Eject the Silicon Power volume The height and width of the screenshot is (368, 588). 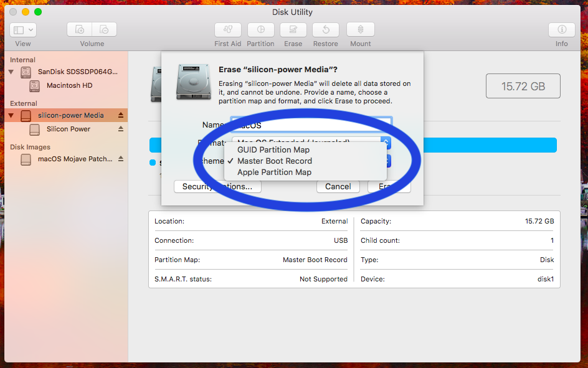point(121,128)
